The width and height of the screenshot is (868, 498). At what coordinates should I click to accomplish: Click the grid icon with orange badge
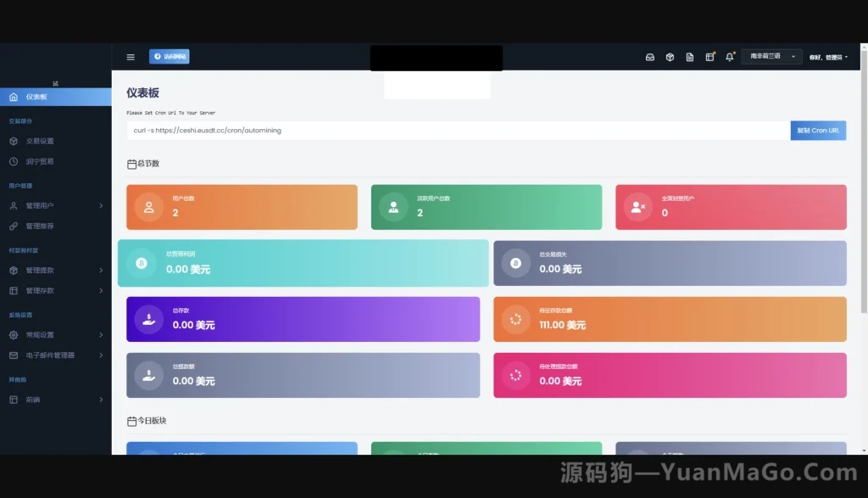pos(710,56)
